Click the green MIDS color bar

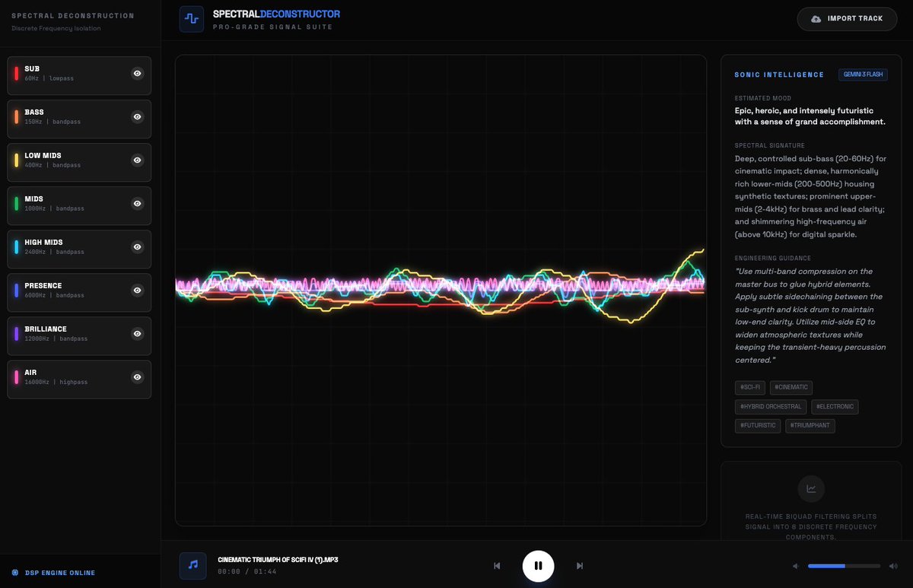click(x=17, y=203)
